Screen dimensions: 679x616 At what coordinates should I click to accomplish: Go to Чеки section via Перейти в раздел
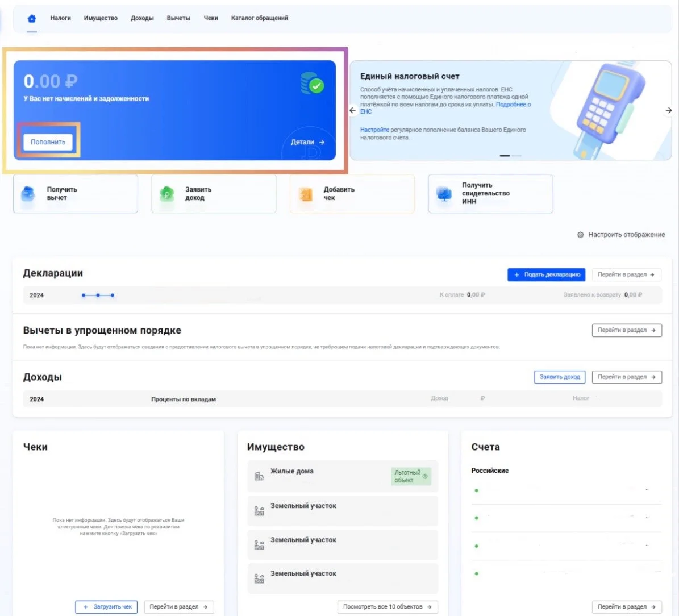(179, 607)
